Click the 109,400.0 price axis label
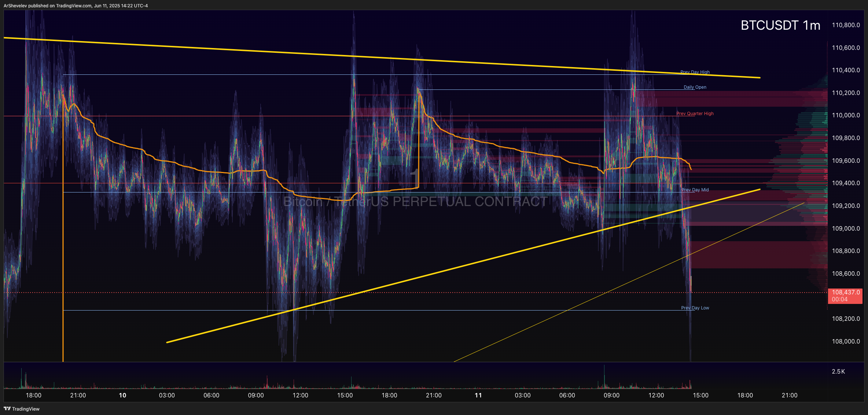Image resolution: width=868 pixels, height=415 pixels. 846,183
